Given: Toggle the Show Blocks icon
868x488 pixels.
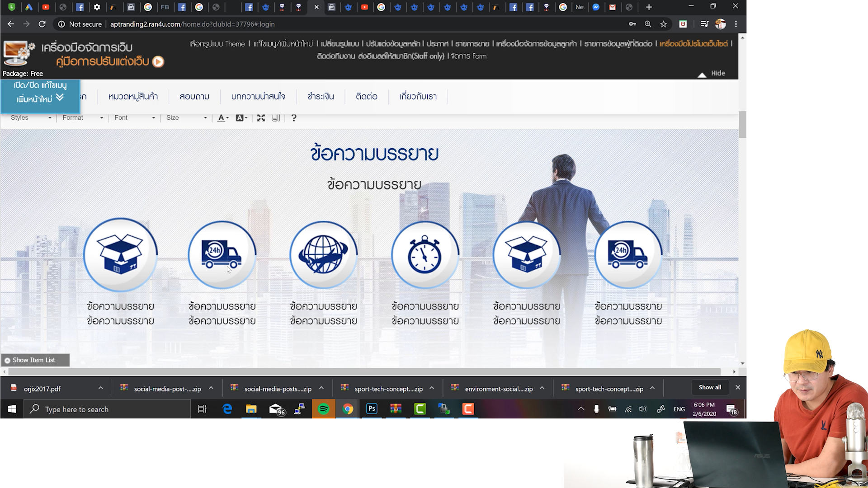Looking at the screenshot, I should tap(276, 118).
